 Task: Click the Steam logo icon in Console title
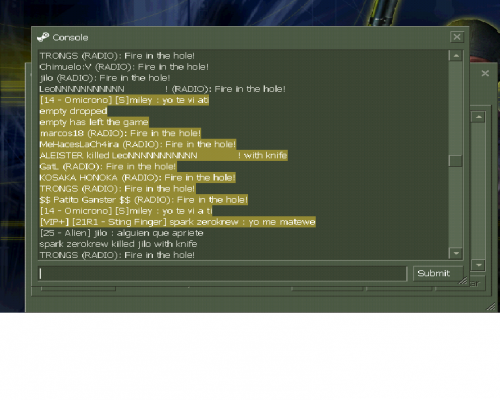pyautogui.click(x=43, y=37)
